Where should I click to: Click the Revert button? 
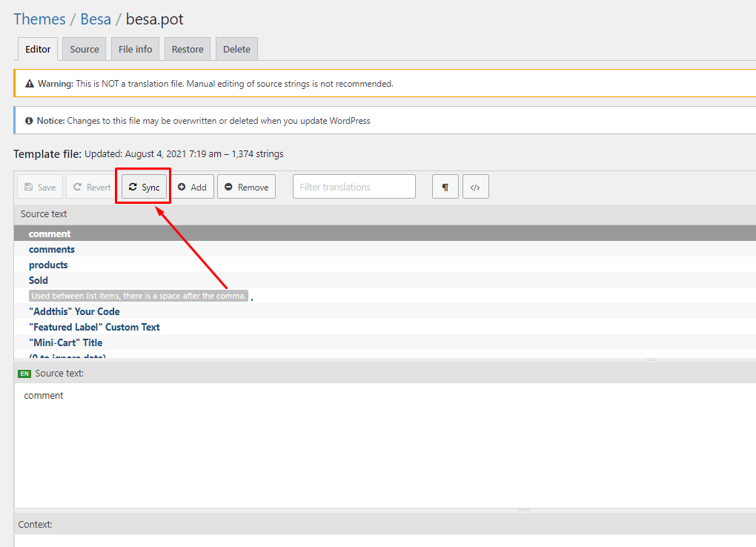(92, 187)
